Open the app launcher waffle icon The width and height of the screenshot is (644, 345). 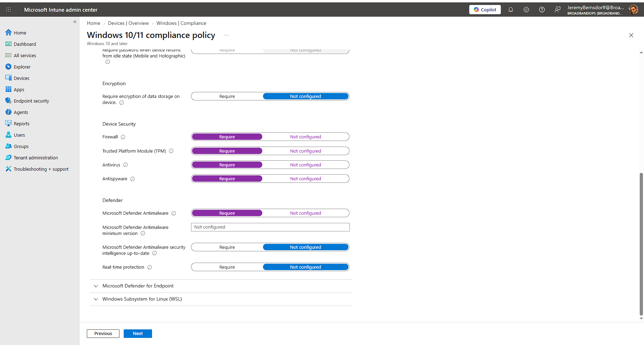coord(9,10)
